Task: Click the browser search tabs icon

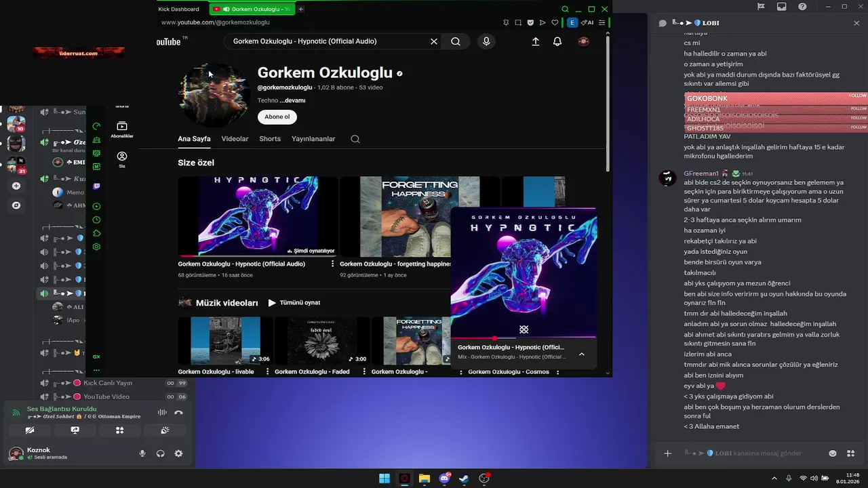Action: tap(565, 9)
